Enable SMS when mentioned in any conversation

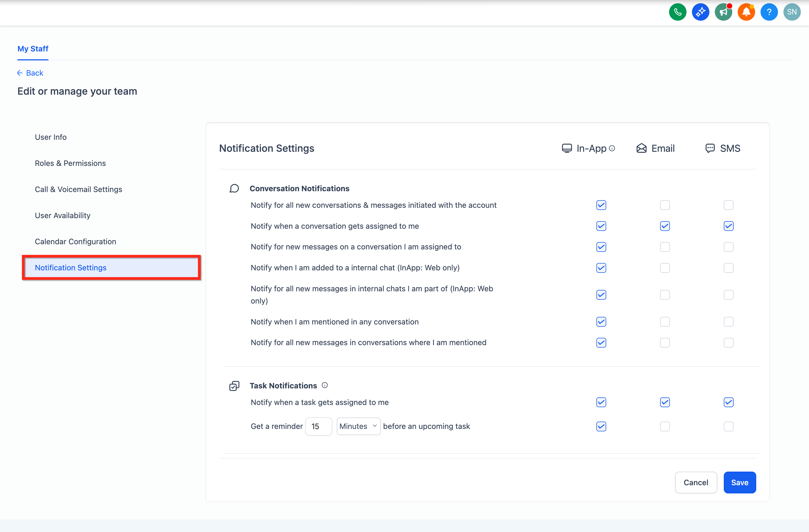click(x=728, y=322)
